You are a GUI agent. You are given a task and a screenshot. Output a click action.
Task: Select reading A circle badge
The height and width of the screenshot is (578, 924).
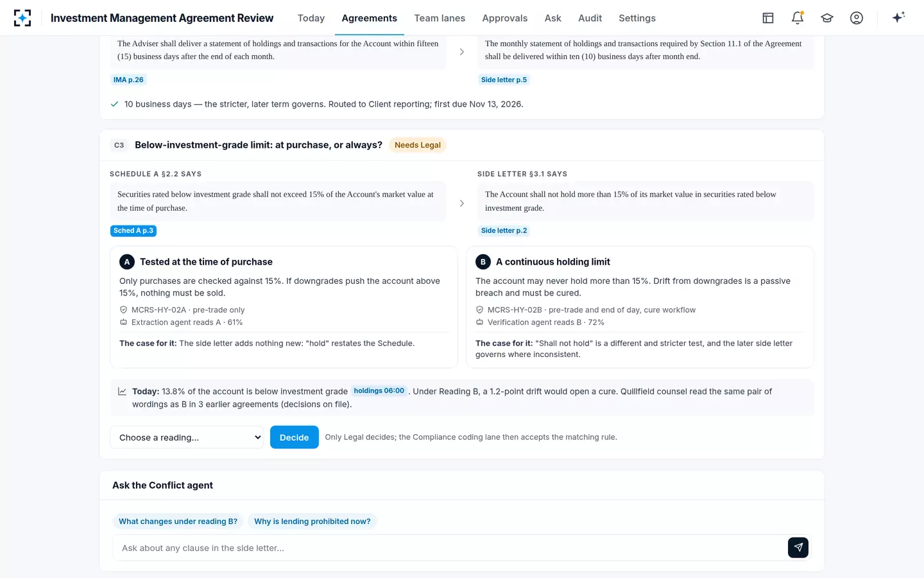[127, 262]
